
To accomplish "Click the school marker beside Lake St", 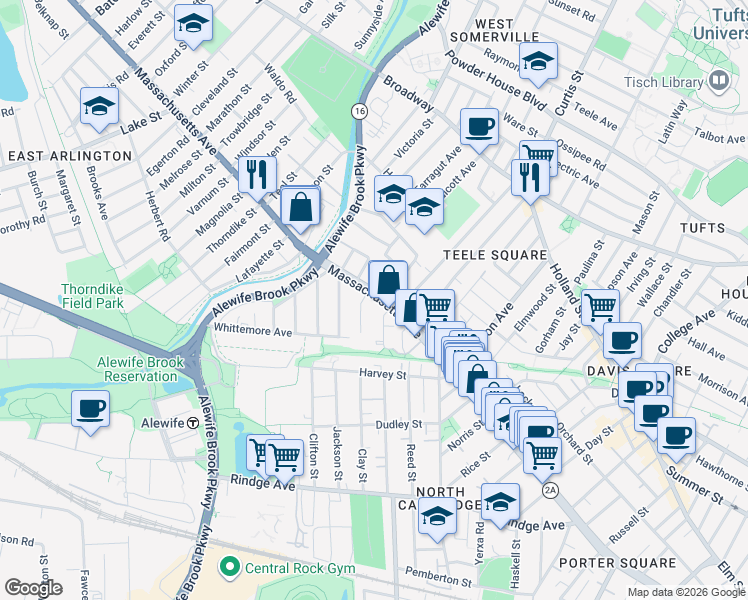I will pos(99,109).
